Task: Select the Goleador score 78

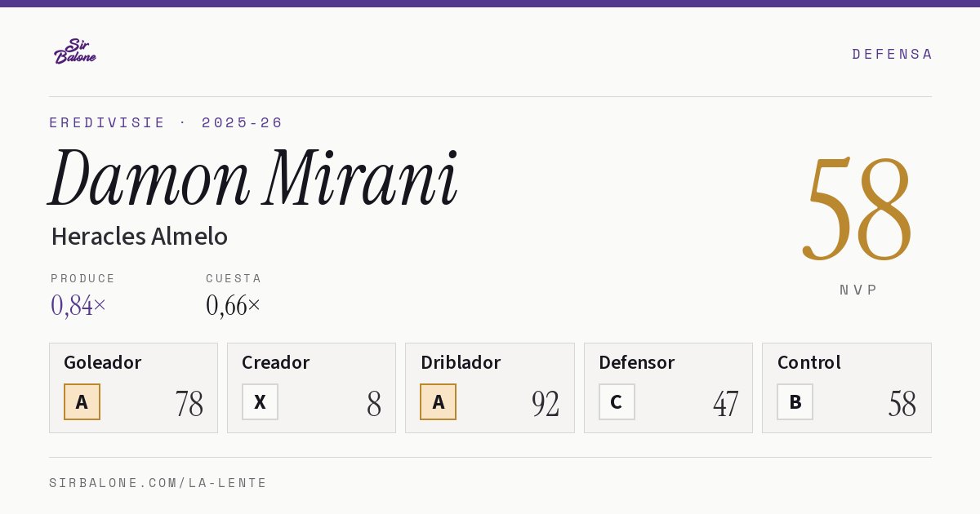Action: click(189, 403)
